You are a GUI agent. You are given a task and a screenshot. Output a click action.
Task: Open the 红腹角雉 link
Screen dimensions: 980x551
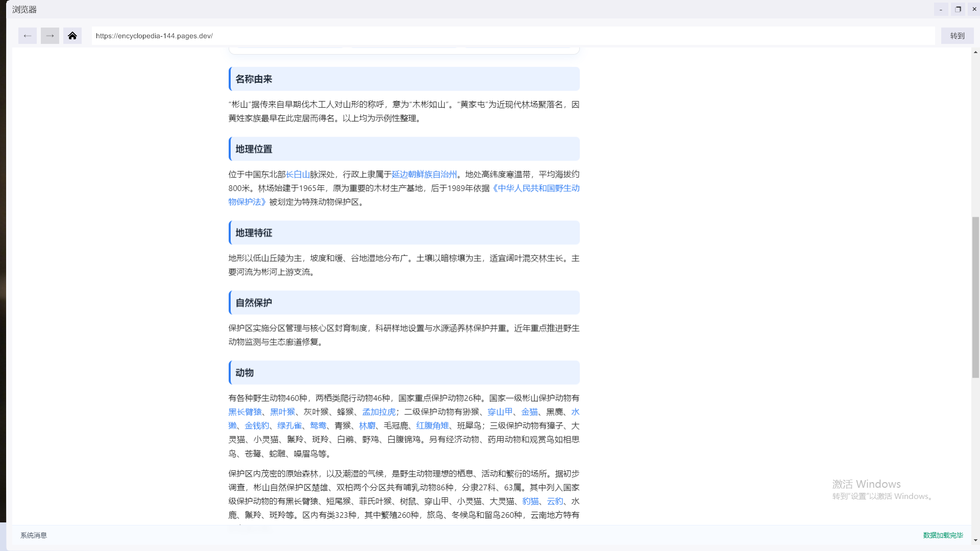tap(432, 425)
